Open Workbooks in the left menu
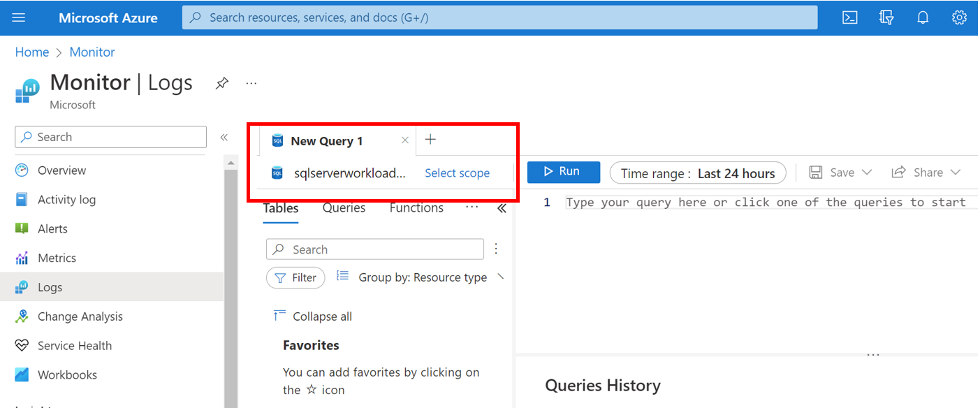Image resolution: width=980 pixels, height=408 pixels. (x=67, y=375)
